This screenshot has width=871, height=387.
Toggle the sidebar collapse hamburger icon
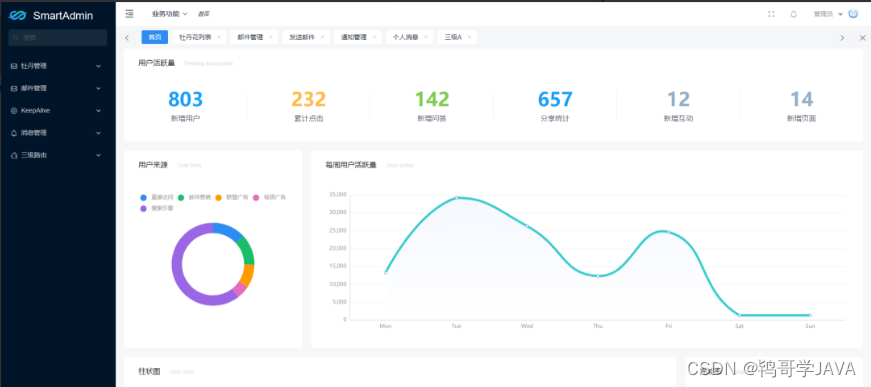point(129,13)
